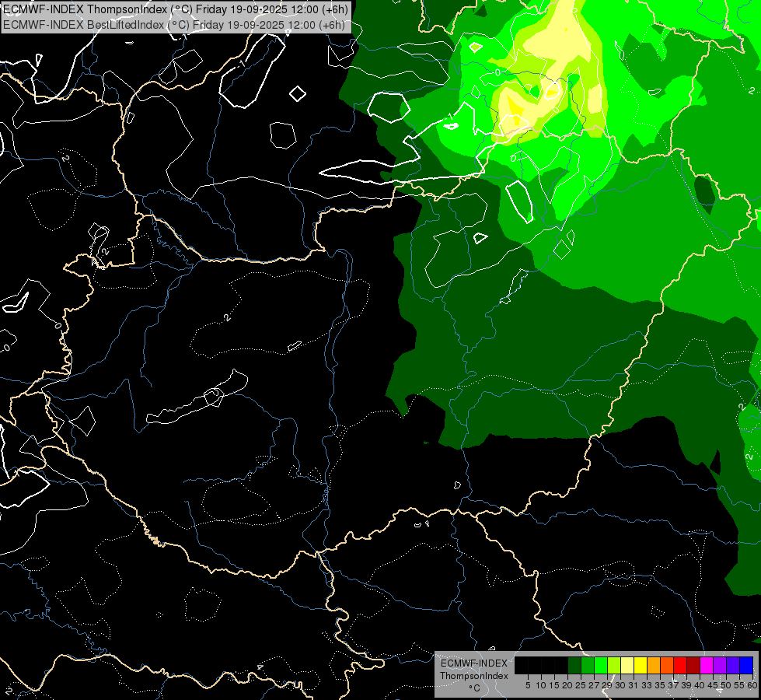This screenshot has width=761, height=700.
Task: Select the purple 45–50 legend swatch
Action: (x=720, y=665)
